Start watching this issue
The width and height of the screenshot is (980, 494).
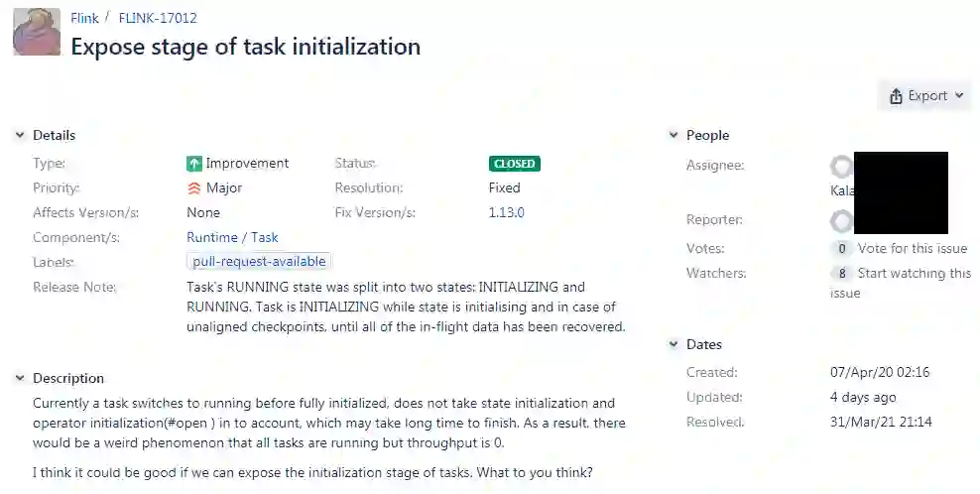pyautogui.click(x=914, y=274)
